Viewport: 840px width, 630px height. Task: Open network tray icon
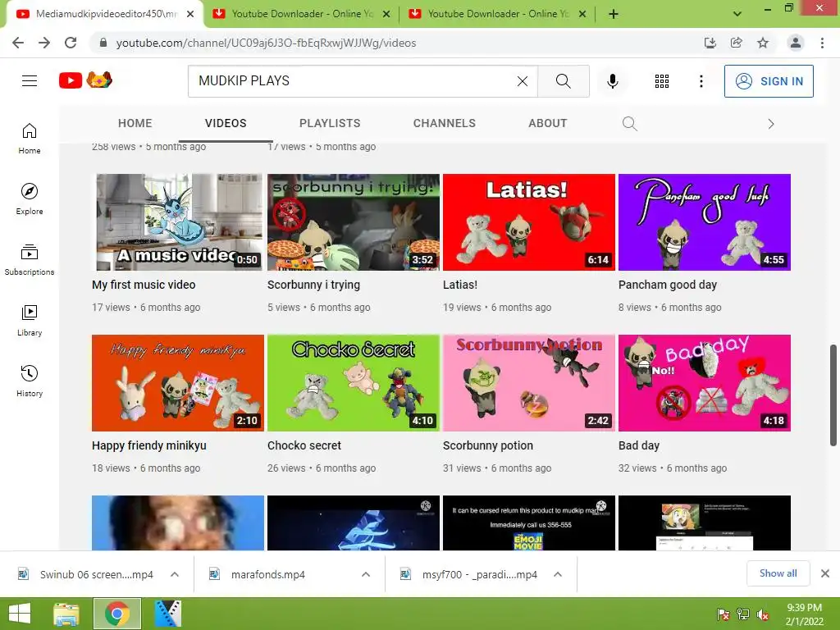[x=743, y=614]
